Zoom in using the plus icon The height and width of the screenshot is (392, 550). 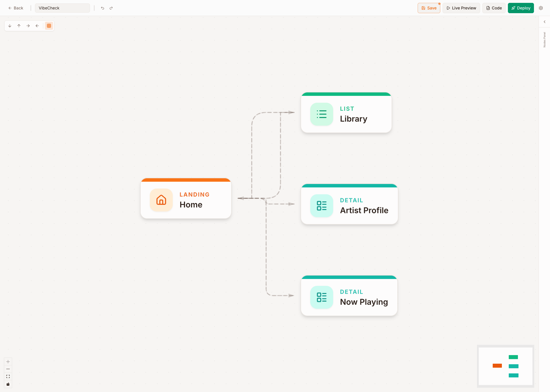tap(8, 361)
